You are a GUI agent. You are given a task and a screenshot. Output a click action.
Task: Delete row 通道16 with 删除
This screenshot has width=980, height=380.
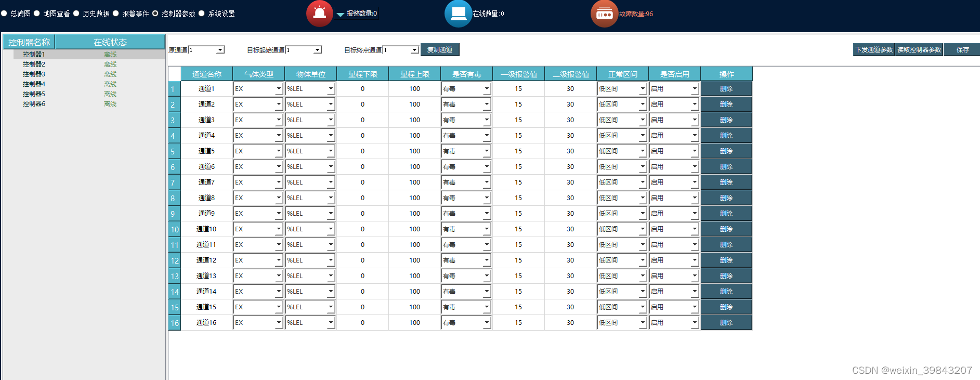click(x=726, y=323)
